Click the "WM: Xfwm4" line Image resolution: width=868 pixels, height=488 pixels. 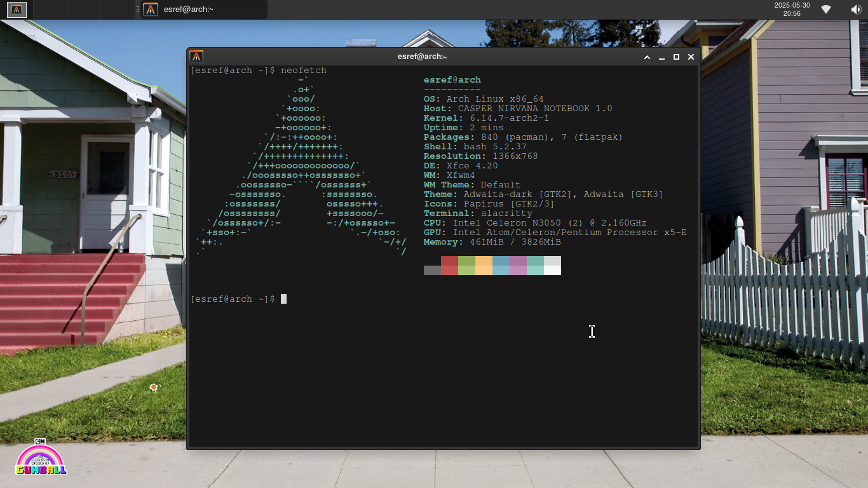(449, 175)
